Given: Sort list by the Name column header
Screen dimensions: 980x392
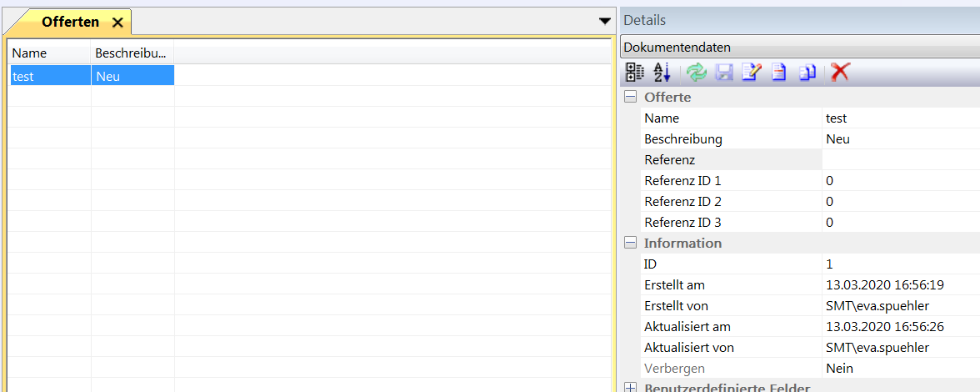Looking at the screenshot, I should (x=49, y=53).
